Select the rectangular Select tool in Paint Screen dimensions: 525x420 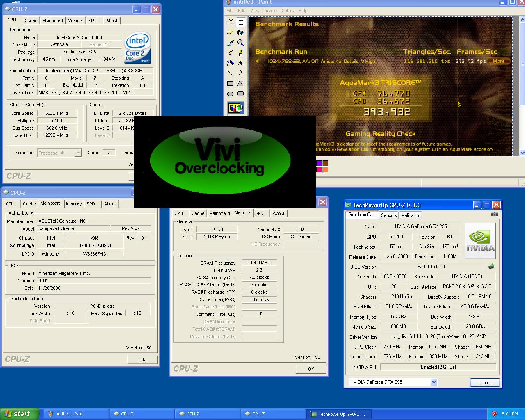[x=241, y=22]
